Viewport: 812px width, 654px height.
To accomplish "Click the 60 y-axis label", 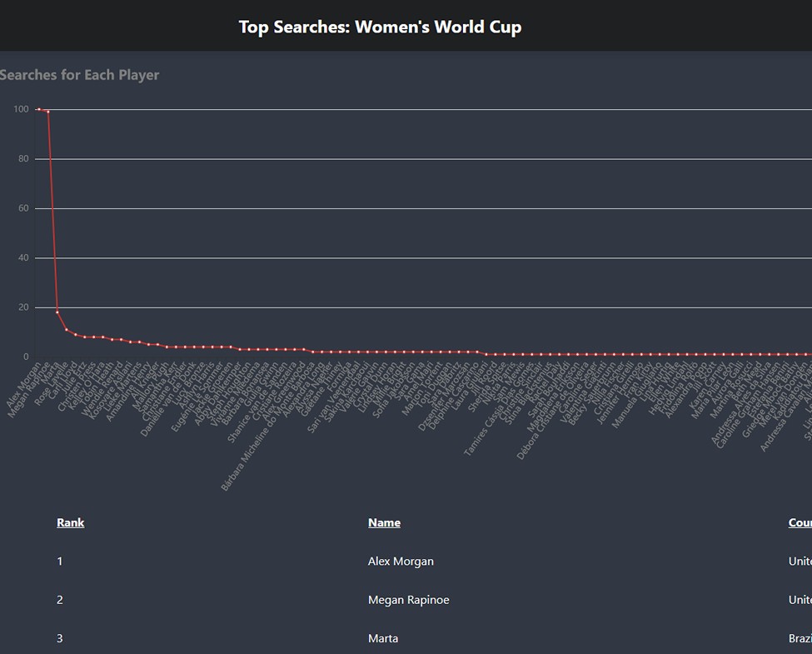I will pyautogui.click(x=24, y=208).
